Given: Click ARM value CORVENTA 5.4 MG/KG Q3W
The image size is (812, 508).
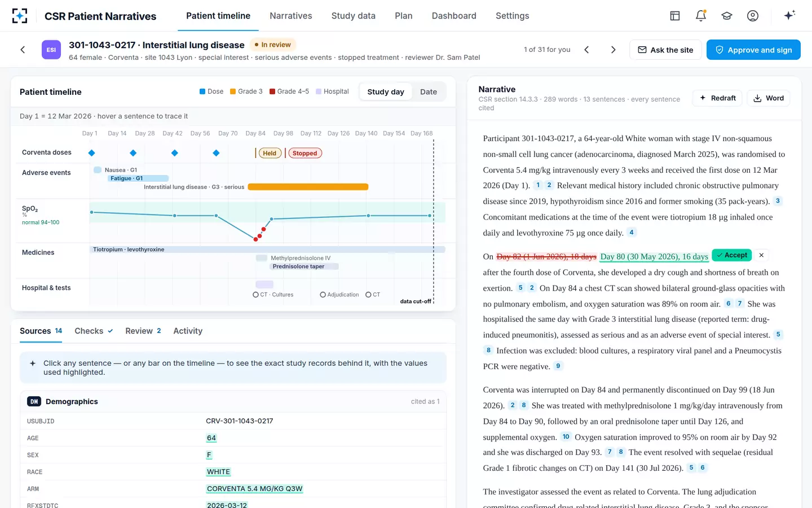Looking at the screenshot, I should click(255, 489).
